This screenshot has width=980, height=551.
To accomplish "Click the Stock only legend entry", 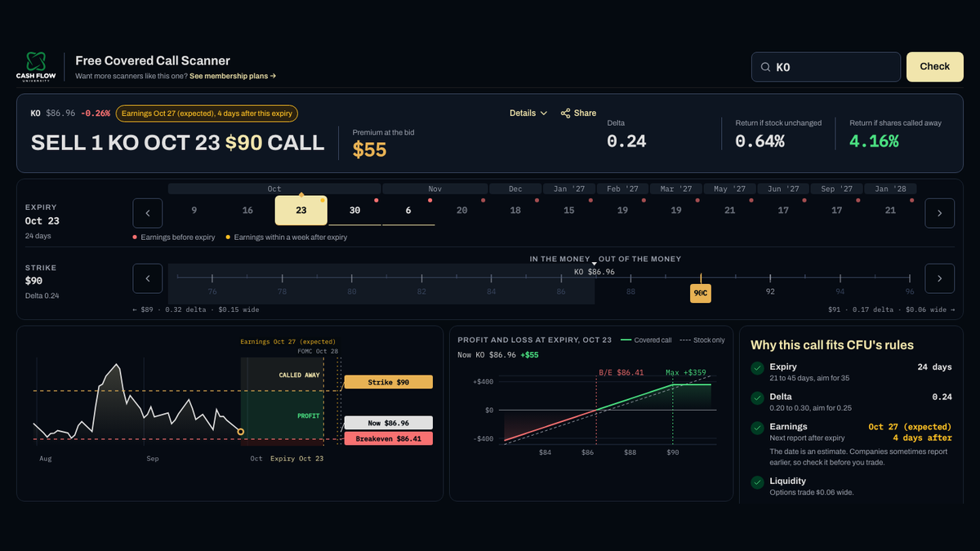I will click(x=702, y=340).
